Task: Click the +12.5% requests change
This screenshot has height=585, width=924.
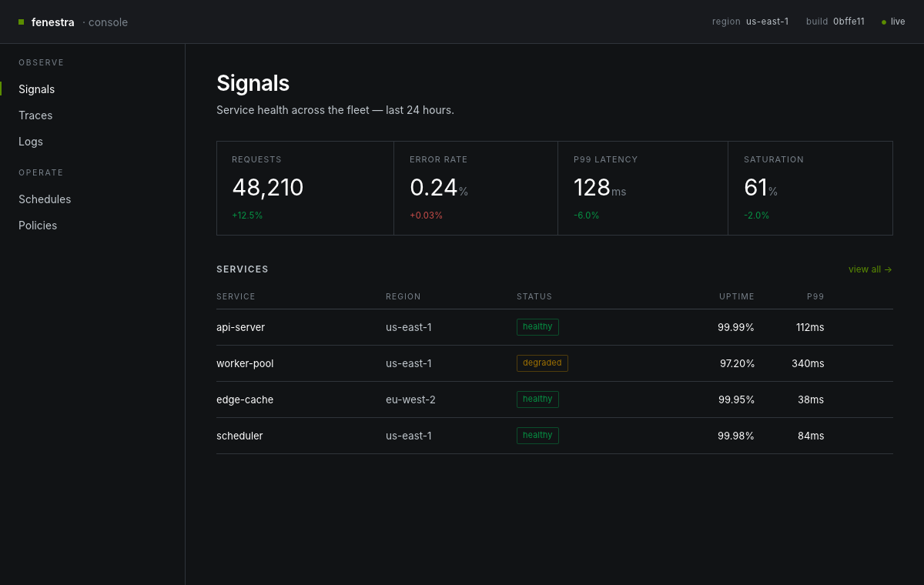Action: tap(247, 216)
